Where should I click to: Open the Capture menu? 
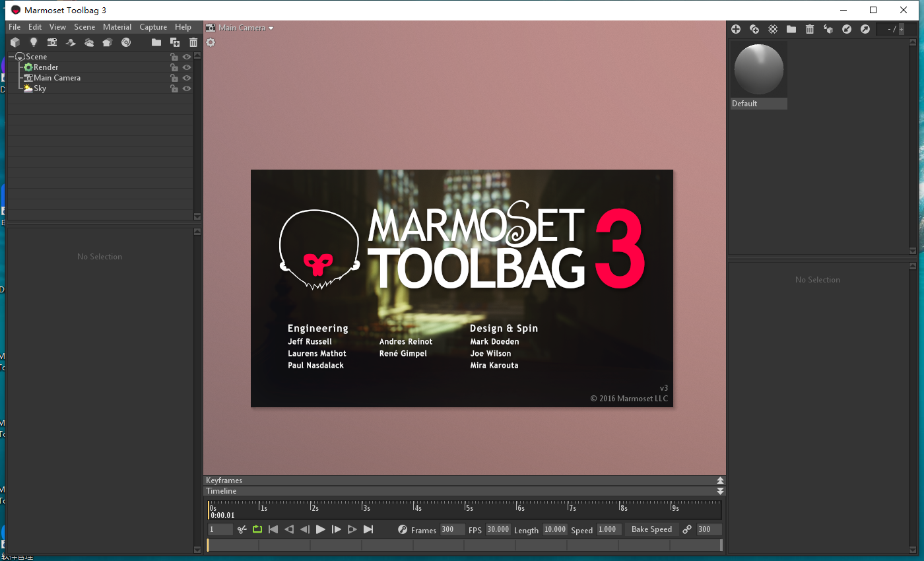[153, 27]
